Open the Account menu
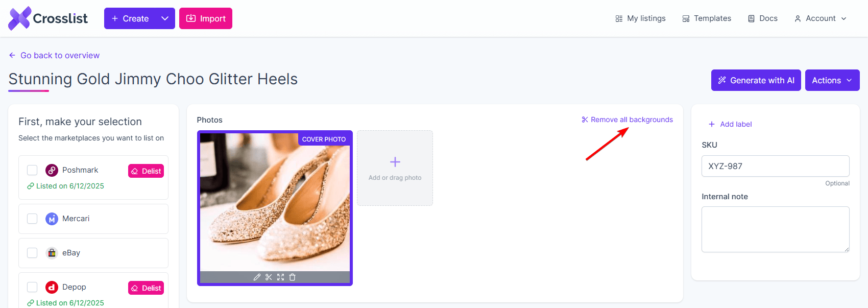Image resolution: width=868 pixels, height=308 pixels. pos(821,18)
